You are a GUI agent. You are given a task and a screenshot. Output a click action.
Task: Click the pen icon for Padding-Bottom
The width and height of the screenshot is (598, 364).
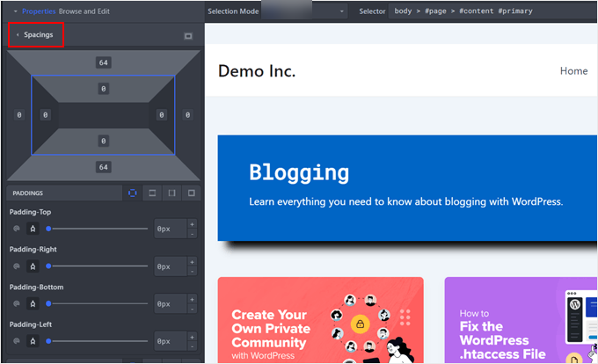point(33,304)
